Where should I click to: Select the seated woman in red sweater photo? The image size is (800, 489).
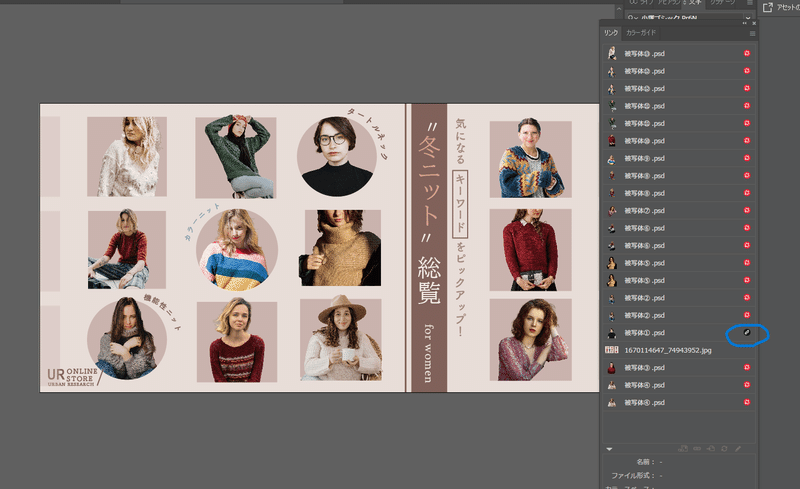point(127,249)
